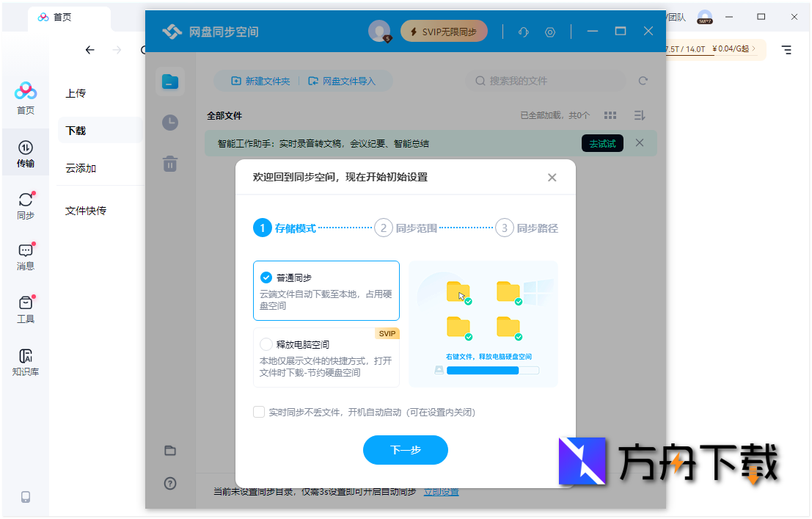812x519 pixels.
Task: Switch file view to grid layout
Action: [610, 115]
